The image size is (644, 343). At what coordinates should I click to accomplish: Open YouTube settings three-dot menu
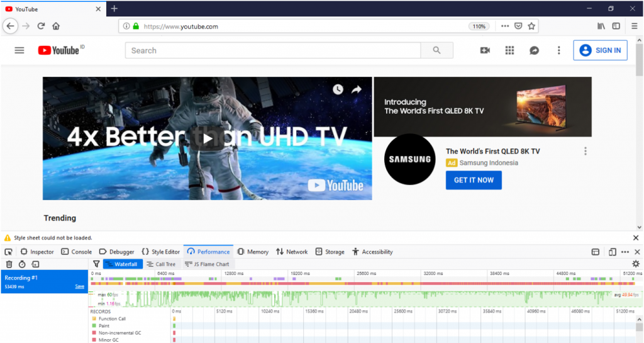point(558,50)
